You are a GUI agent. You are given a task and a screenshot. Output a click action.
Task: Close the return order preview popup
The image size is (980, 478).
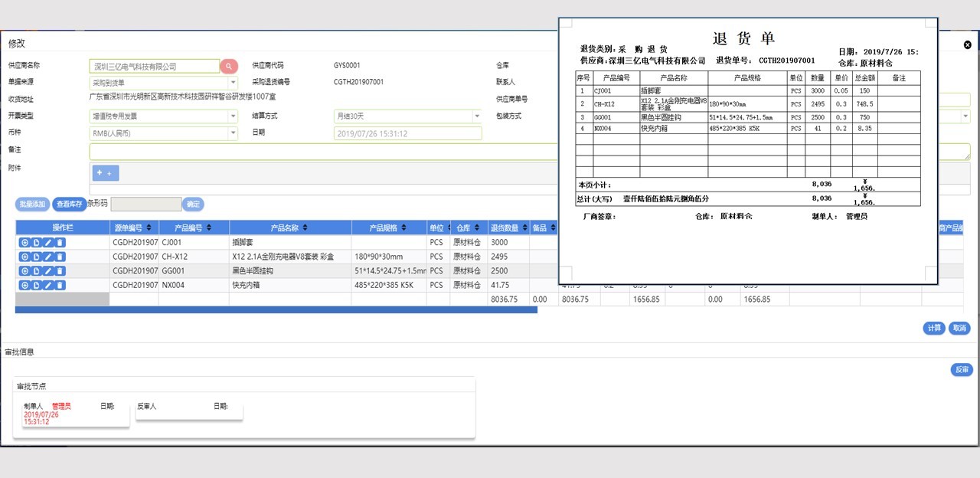[x=968, y=45]
